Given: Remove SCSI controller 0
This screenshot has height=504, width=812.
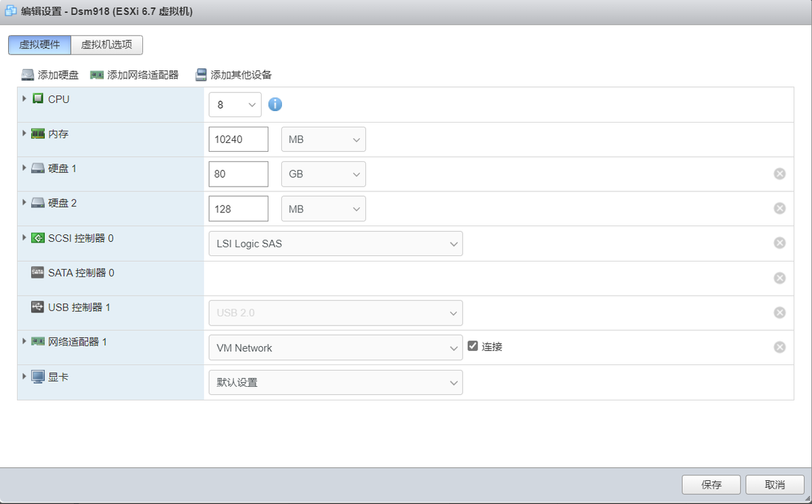Looking at the screenshot, I should point(779,243).
